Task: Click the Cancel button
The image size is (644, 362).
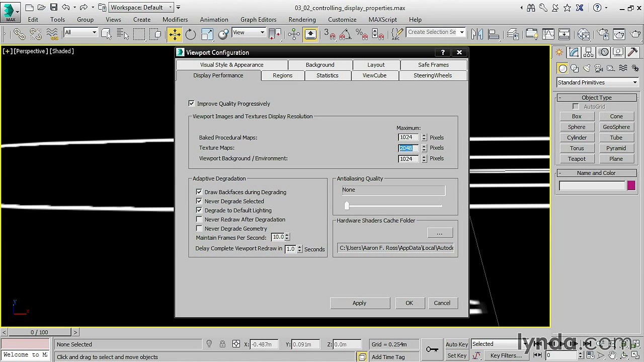Action: point(442,303)
